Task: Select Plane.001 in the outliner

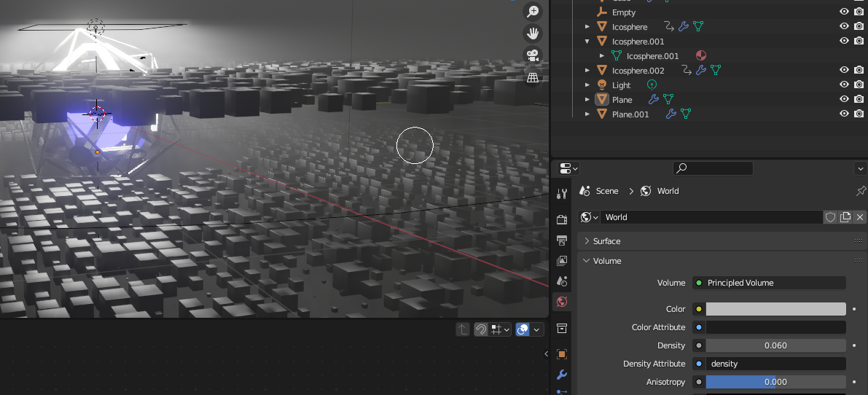Action: (630, 114)
